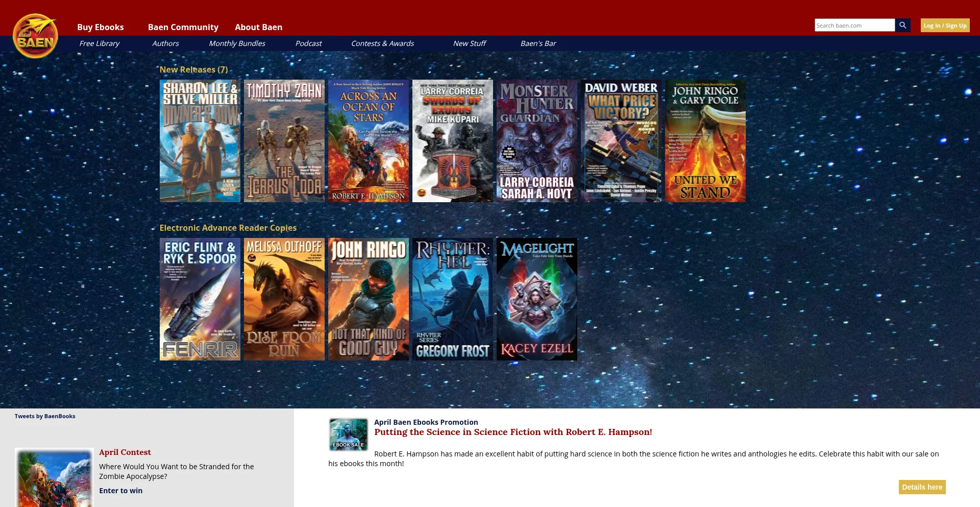Open Not That Kind of Good Guy cover

[x=369, y=299]
